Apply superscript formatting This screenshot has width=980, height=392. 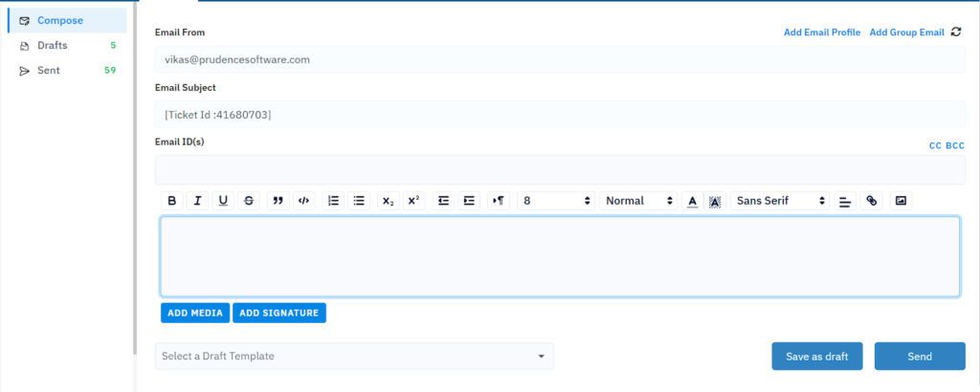413,201
